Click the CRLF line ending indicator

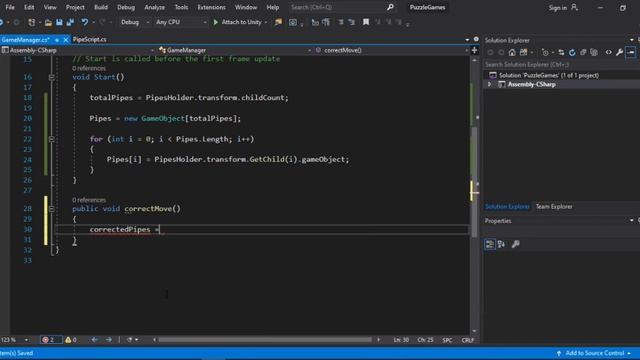pyautogui.click(x=468, y=340)
